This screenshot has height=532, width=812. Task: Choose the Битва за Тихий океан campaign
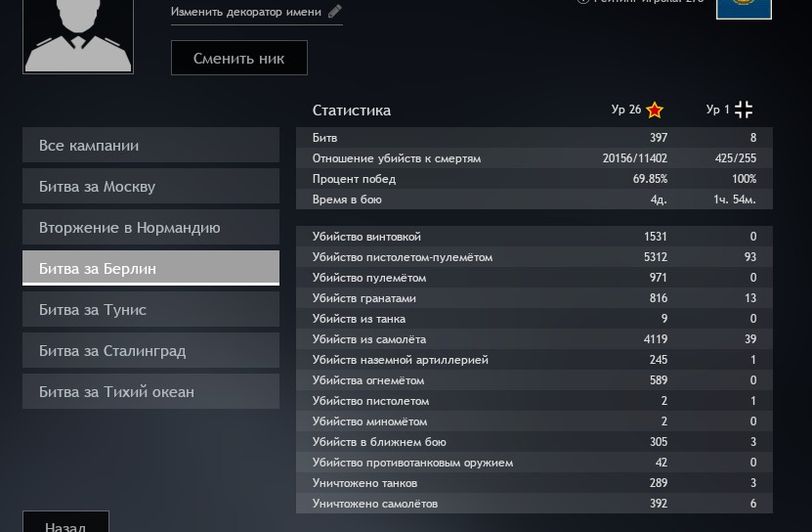(150, 392)
